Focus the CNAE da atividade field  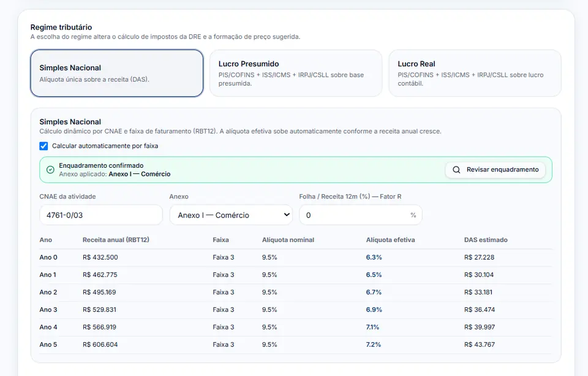(x=101, y=215)
